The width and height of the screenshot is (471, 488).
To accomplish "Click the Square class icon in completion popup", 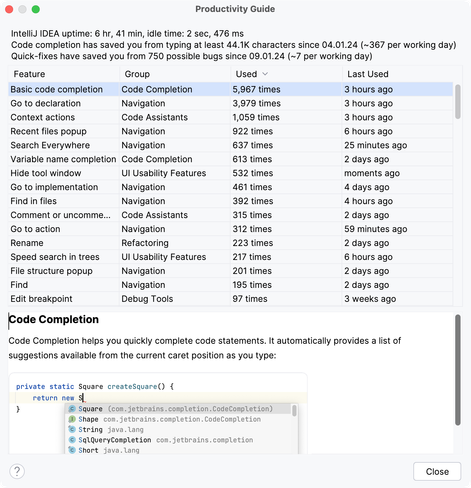I will (x=72, y=409).
